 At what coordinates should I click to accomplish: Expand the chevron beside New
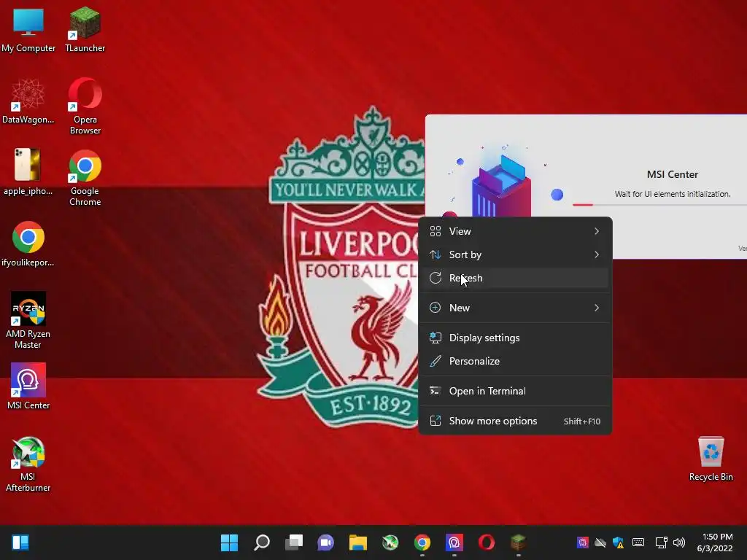point(597,308)
